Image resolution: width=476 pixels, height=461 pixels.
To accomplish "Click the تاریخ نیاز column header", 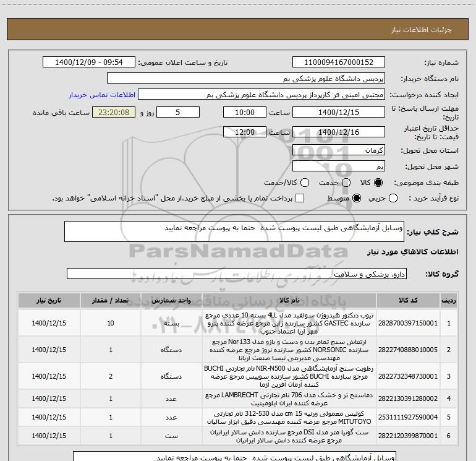I will coord(49,300).
